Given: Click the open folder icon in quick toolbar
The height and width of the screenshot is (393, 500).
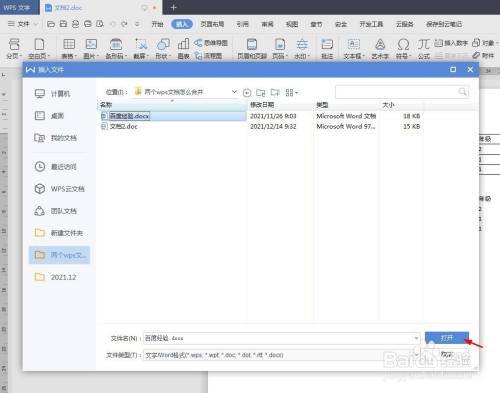Looking at the screenshot, I should [51, 24].
